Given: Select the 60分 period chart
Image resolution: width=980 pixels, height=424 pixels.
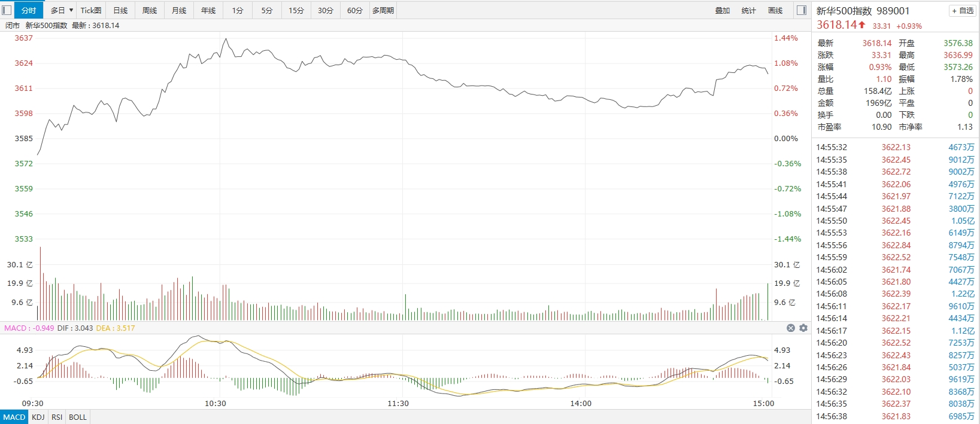Looking at the screenshot, I should pos(355,10).
